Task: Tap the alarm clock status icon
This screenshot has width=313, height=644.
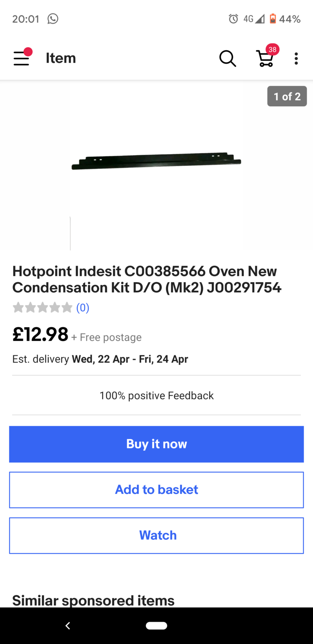Action: point(233,19)
